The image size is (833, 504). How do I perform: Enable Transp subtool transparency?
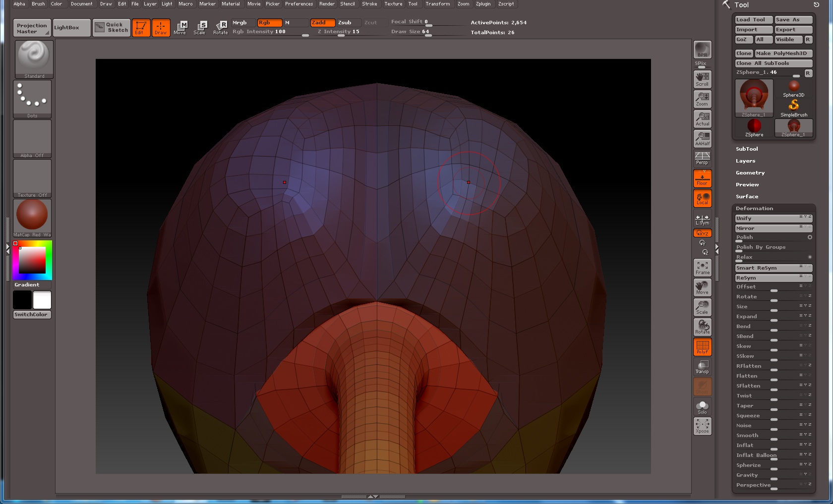(x=702, y=367)
